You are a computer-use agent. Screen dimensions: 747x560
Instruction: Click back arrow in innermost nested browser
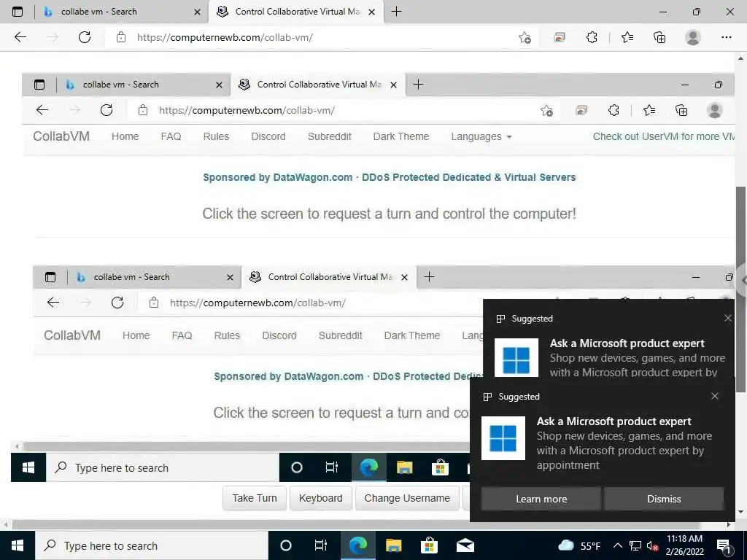point(53,303)
